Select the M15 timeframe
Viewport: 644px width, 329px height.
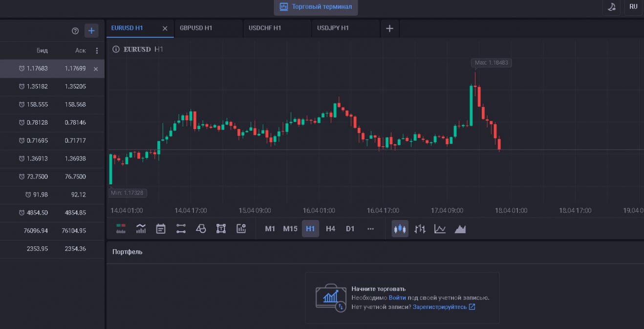click(290, 228)
